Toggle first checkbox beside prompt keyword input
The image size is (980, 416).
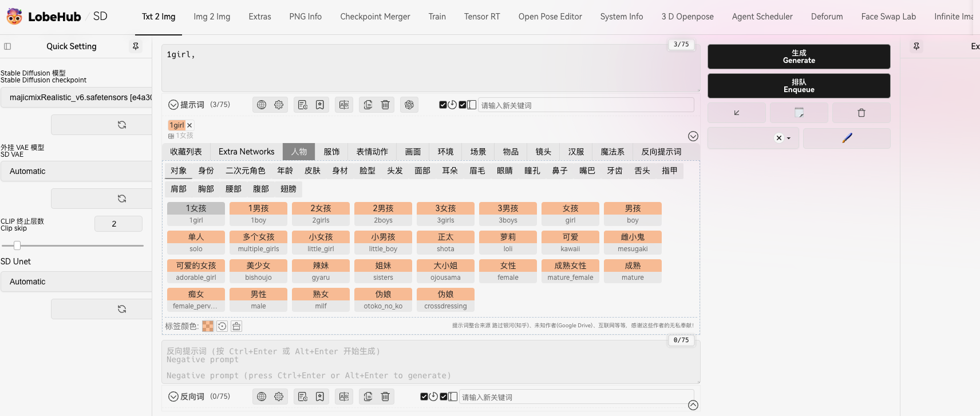pos(442,105)
